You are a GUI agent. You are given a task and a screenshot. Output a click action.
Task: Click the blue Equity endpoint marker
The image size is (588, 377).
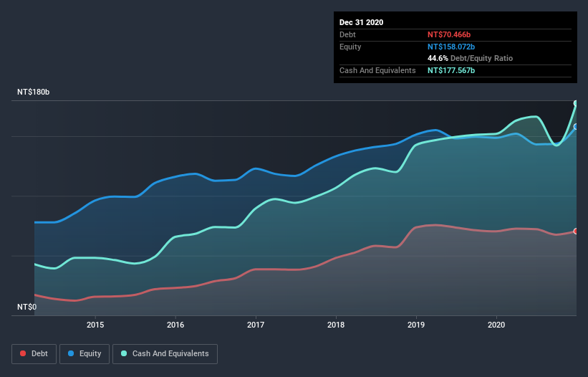pos(576,127)
